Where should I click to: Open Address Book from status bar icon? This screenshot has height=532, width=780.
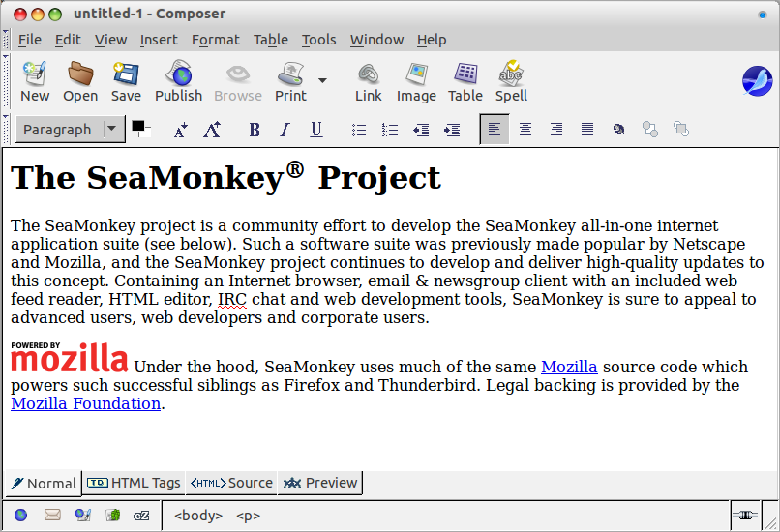click(113, 516)
